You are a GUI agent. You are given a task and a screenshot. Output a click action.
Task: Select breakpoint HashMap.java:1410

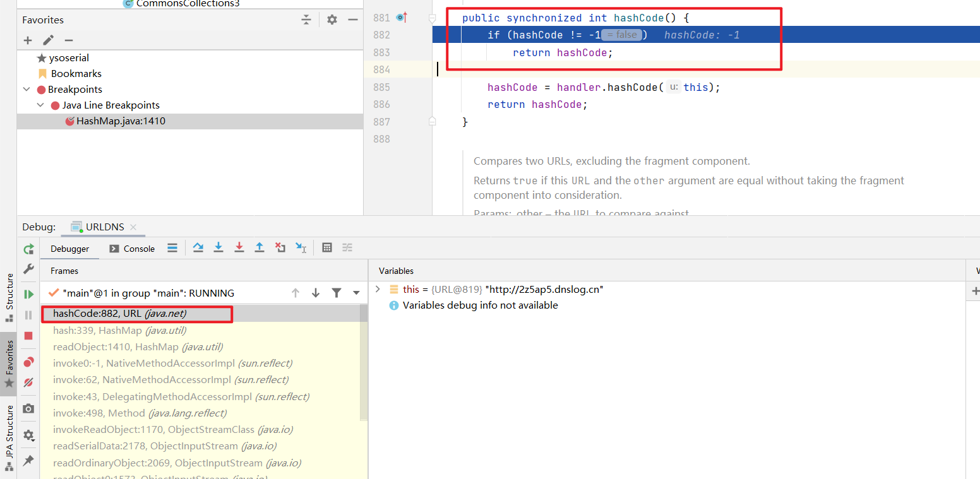pos(121,121)
